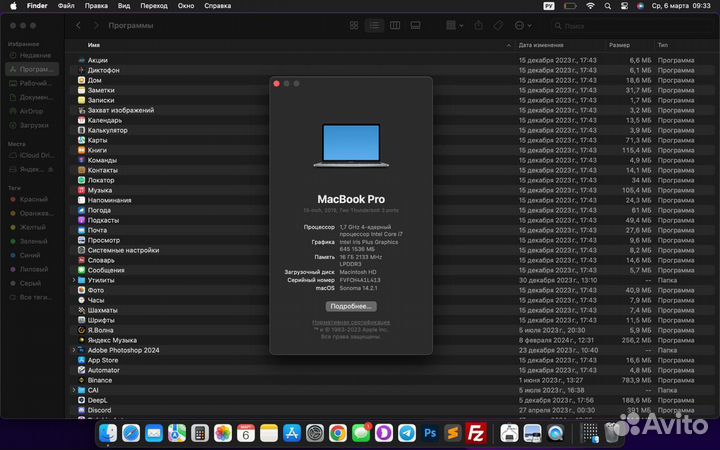Select the Калькулятор row in the list

393,130
